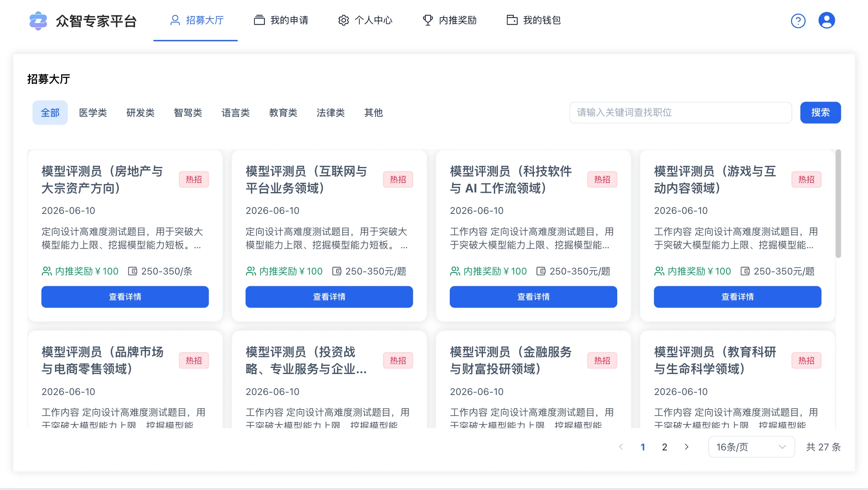Click 热招 tag on 互联网与平台业务 card
Viewport: 868px width, 490px height.
398,180
